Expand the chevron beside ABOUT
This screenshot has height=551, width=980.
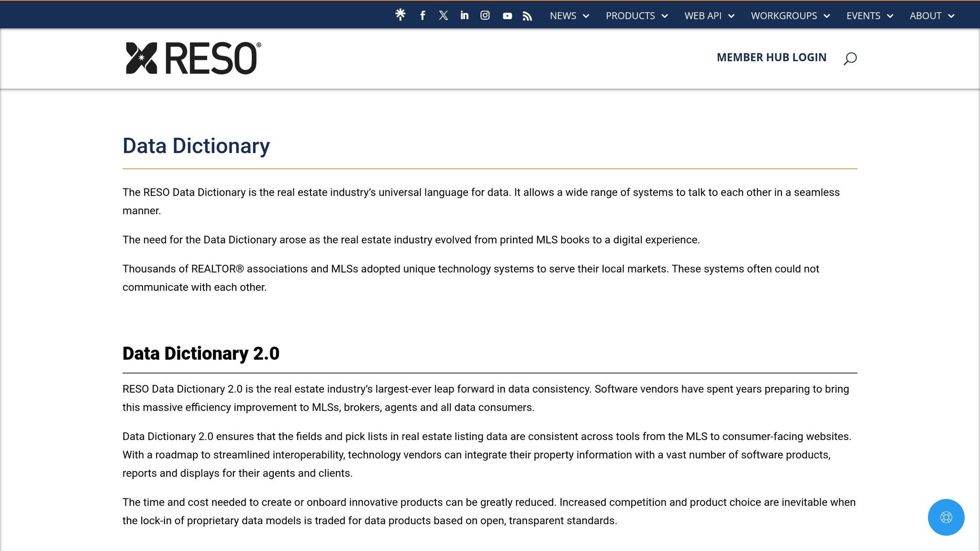click(x=951, y=16)
